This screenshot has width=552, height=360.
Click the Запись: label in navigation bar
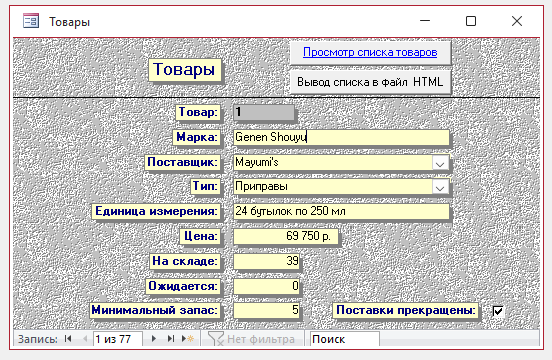38,339
